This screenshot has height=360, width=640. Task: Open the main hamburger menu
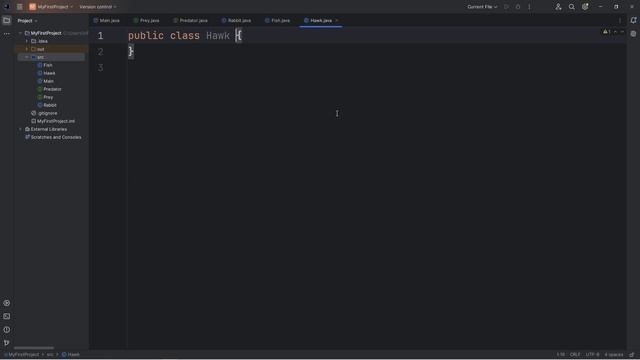[20, 7]
